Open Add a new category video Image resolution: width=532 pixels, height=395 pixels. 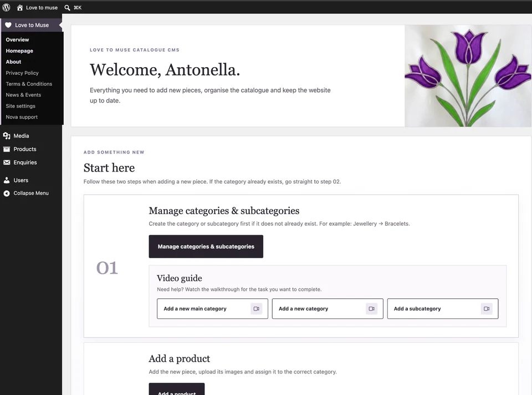tap(328, 308)
